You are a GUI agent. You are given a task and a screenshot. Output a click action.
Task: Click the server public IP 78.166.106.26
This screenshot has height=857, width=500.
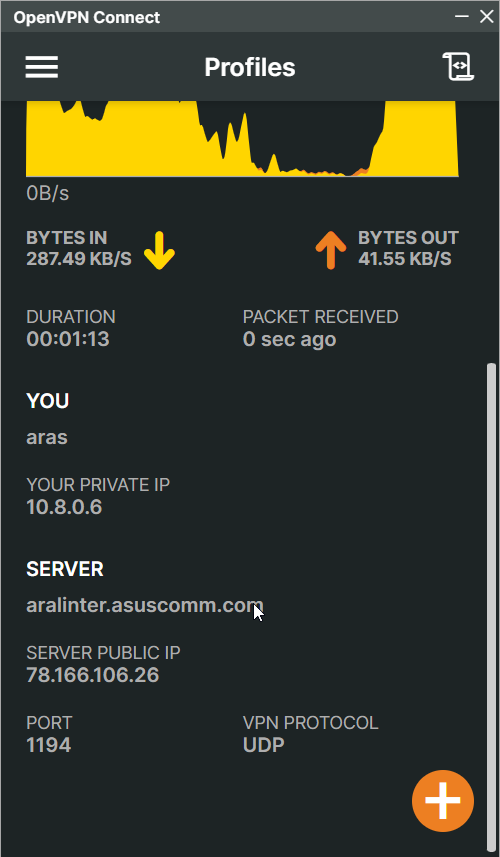click(92, 675)
